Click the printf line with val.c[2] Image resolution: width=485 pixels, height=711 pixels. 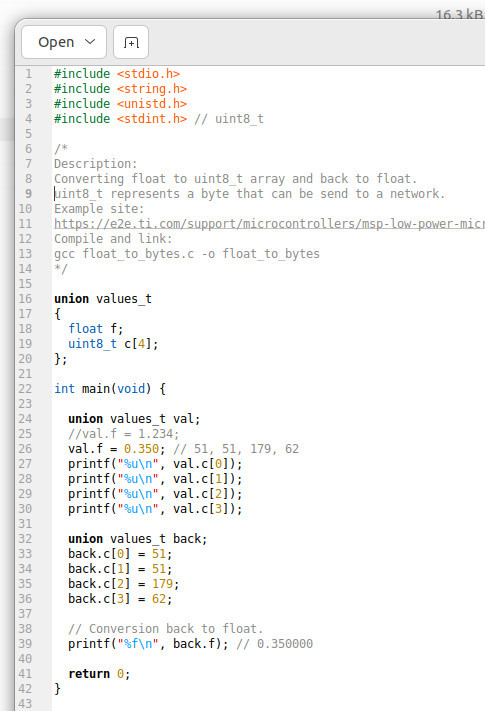point(155,494)
